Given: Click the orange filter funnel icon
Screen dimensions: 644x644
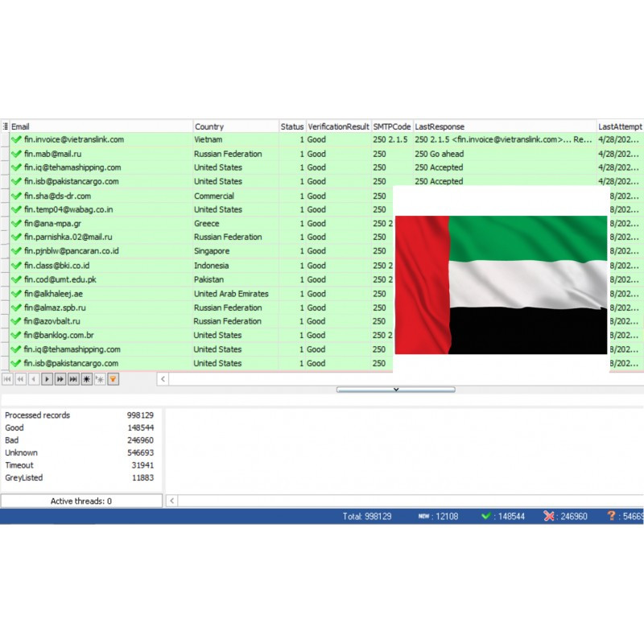Looking at the screenshot, I should (114, 379).
